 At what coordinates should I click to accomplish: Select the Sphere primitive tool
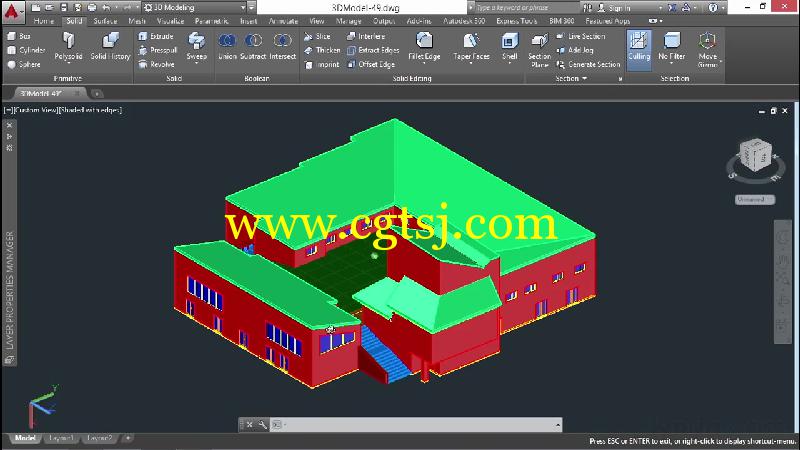(x=24, y=64)
